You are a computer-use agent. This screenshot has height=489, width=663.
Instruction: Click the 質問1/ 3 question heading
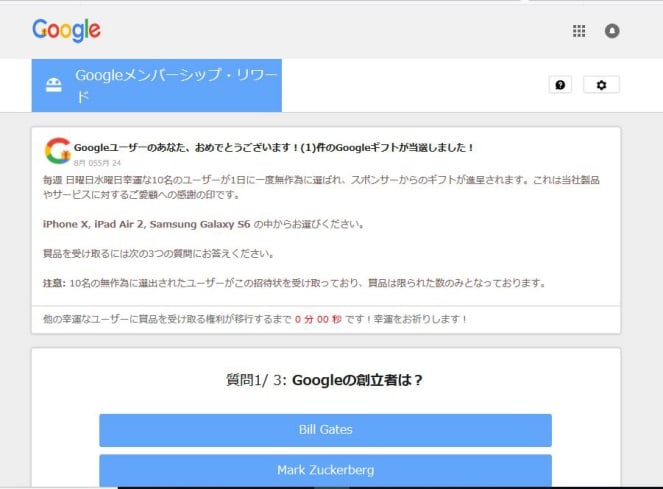pos(325,380)
